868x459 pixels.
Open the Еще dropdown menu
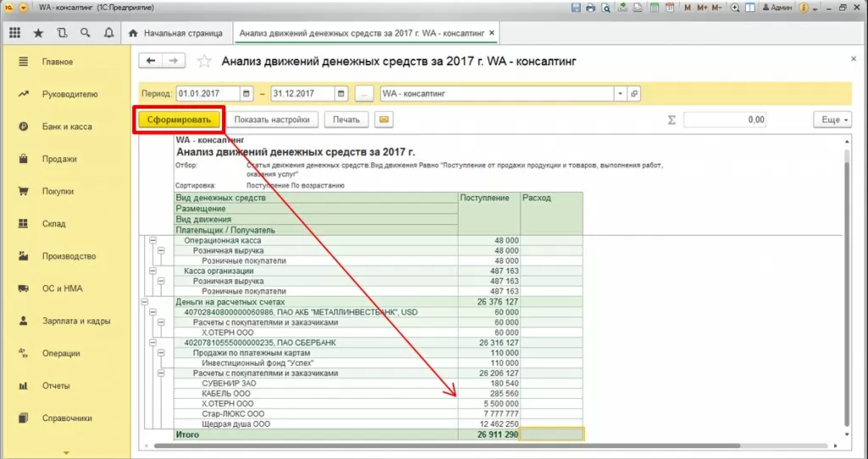[832, 120]
